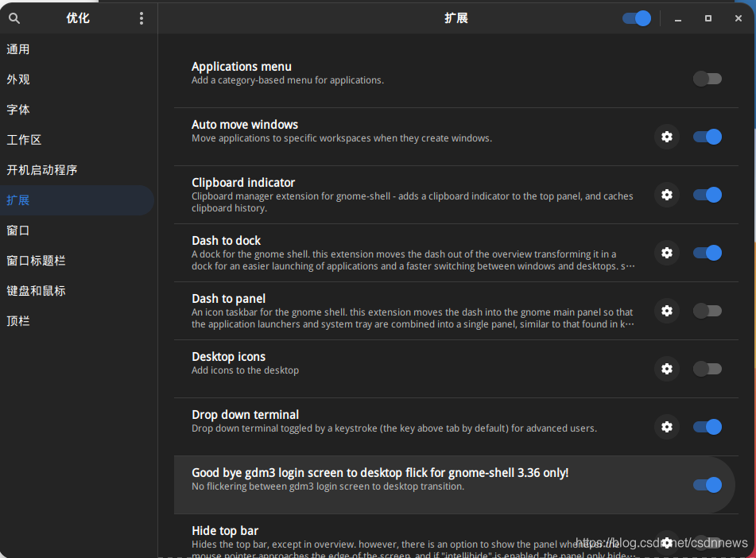This screenshot has height=558, width=756.
Task: Select 外观 in the sidebar
Action: (18, 79)
